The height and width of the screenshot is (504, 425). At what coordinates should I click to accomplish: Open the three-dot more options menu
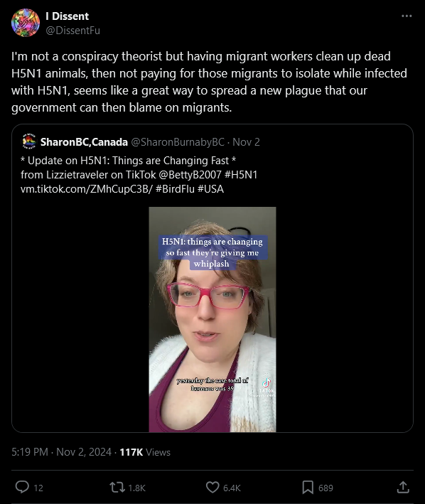pyautogui.click(x=407, y=16)
